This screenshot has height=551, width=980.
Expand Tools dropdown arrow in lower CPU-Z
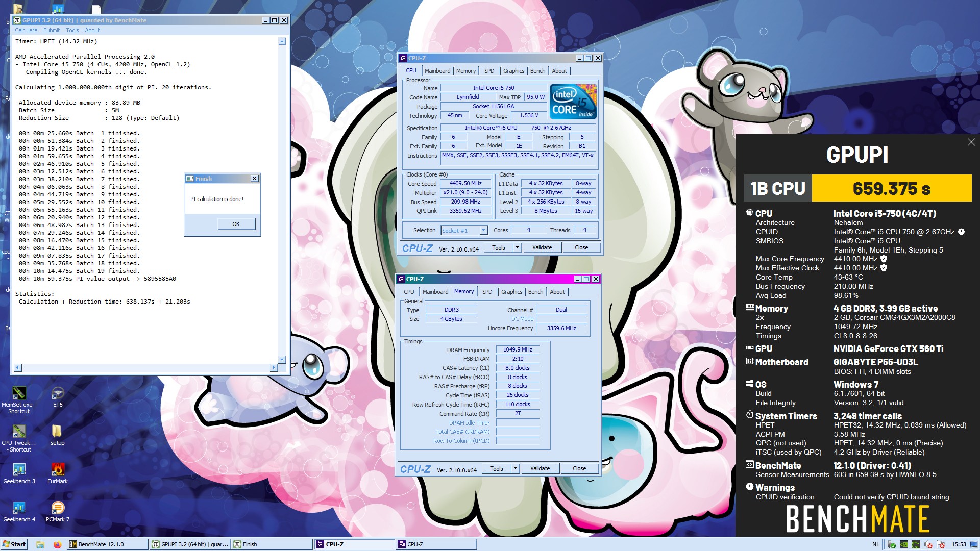point(515,468)
